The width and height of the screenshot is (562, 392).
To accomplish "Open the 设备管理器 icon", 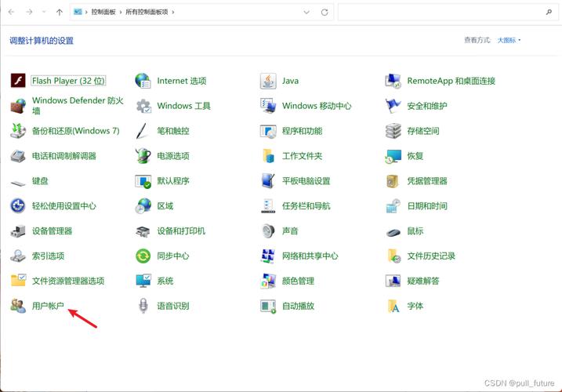I will click(18, 231).
